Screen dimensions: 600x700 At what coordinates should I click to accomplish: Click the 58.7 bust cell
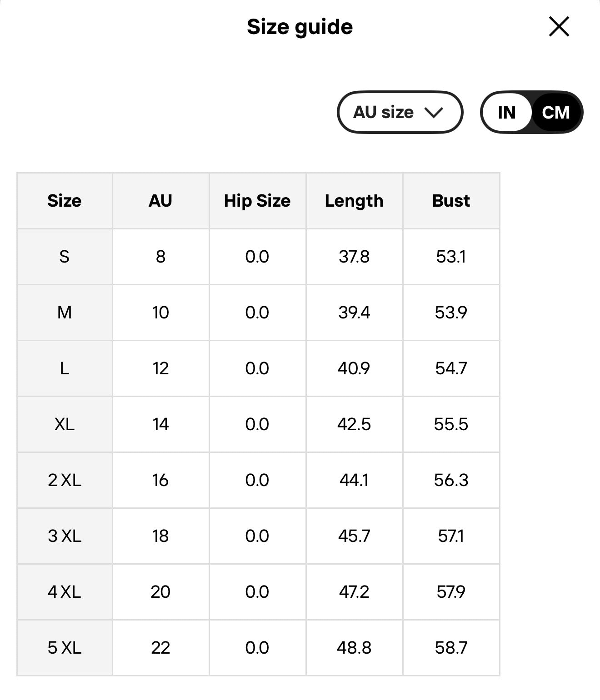coord(451,648)
